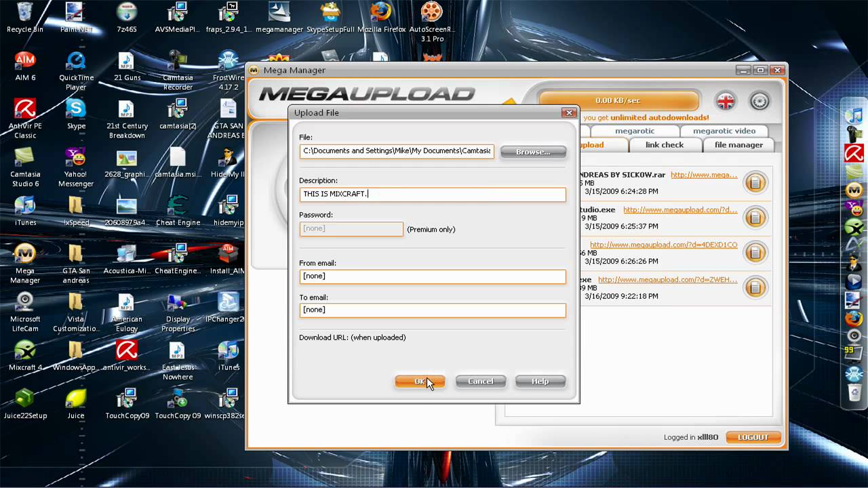
Task: Open the link check tab
Action: 665,145
